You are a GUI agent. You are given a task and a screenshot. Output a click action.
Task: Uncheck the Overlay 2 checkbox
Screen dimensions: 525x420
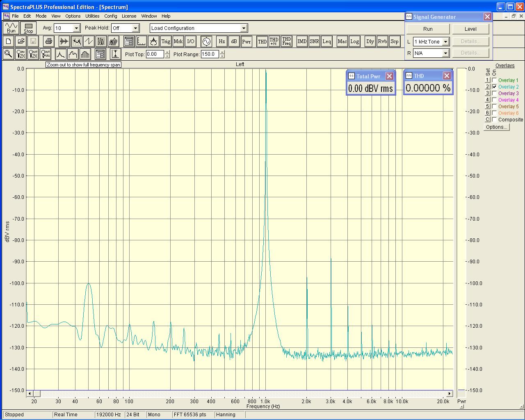pos(495,87)
